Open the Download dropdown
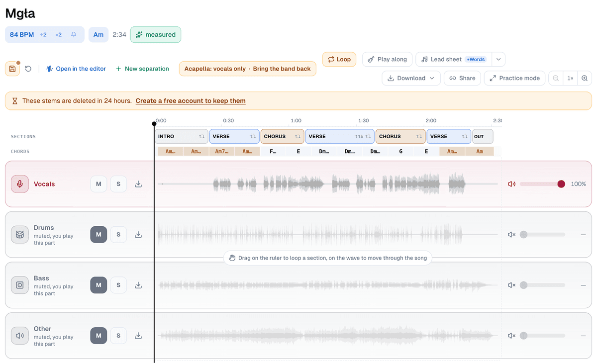 tap(411, 78)
